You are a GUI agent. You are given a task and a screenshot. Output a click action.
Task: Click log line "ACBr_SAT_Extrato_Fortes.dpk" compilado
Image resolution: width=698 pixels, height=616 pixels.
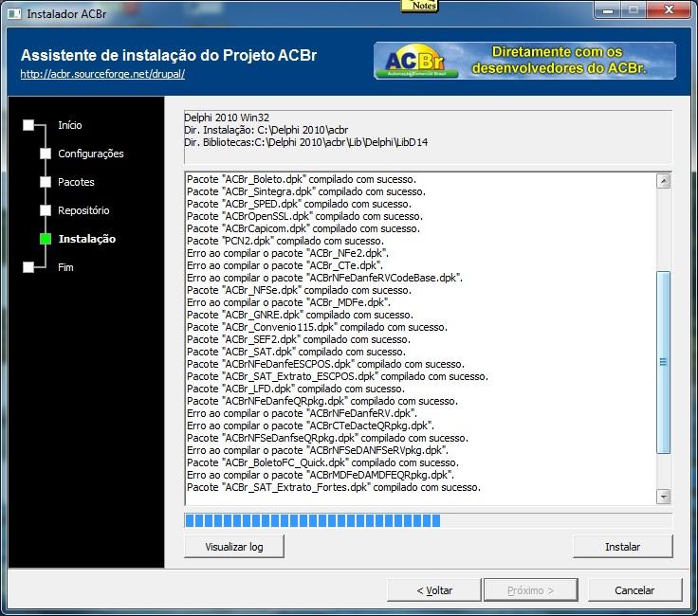[x=334, y=487]
